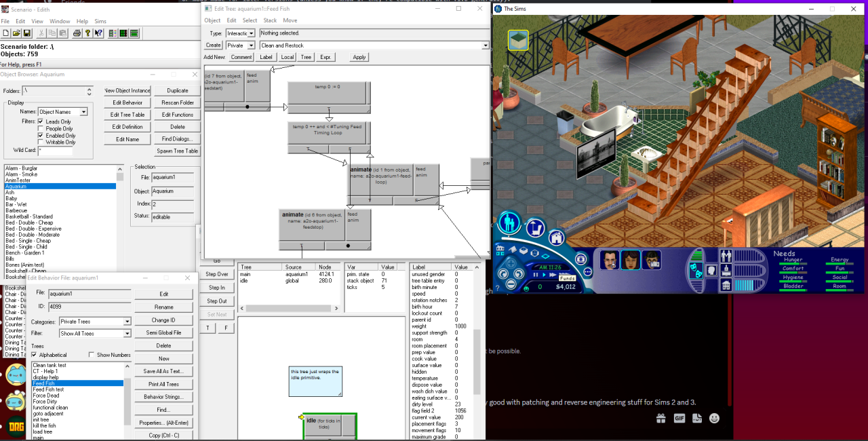Open the Type dropdown in Edit Tree window
Viewport: 868px width, 441px height.
pyautogui.click(x=241, y=33)
